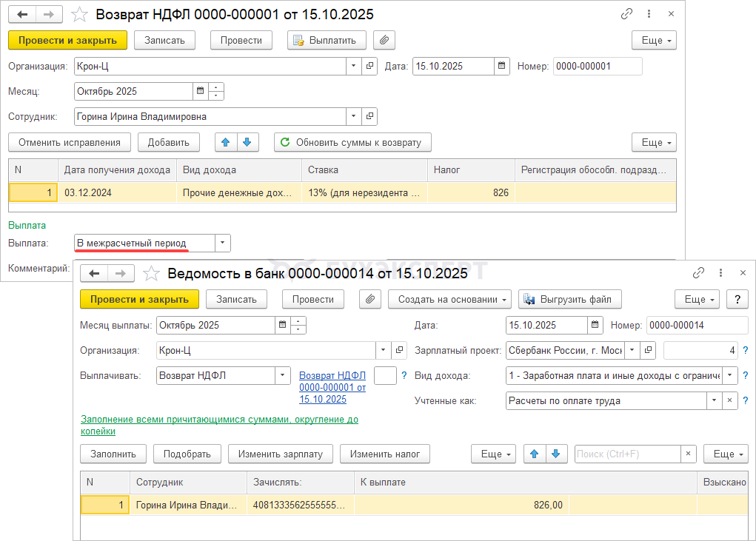Click Записать in Ведомость в банк
This screenshot has height=541, width=756.
236,299
